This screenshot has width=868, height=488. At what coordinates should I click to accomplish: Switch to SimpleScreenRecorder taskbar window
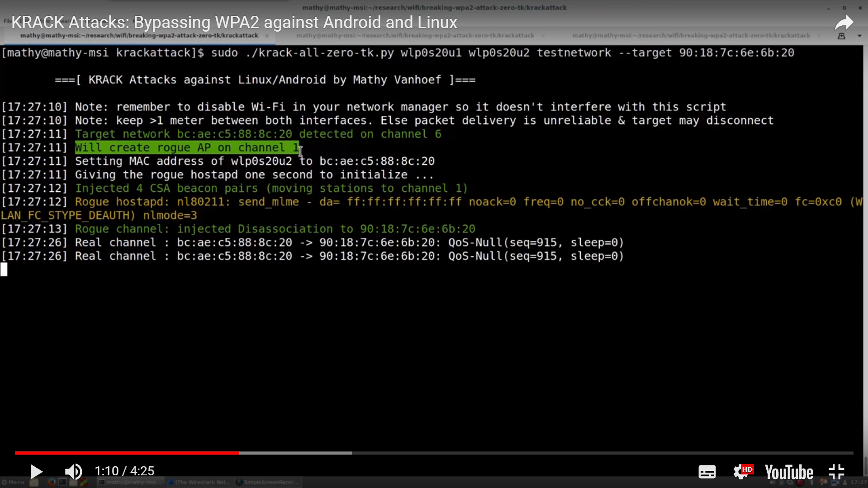(x=268, y=482)
